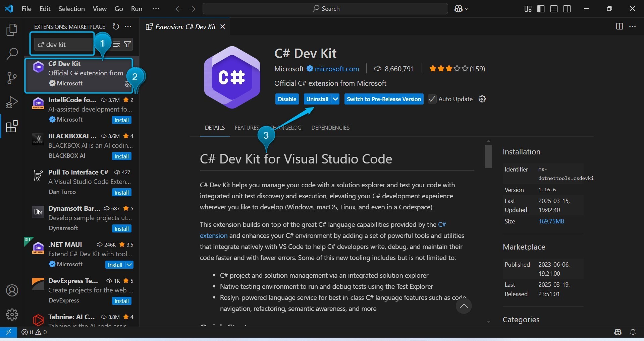644x341 pixels.
Task: Open the extensions filter funnel
Action: point(127,44)
